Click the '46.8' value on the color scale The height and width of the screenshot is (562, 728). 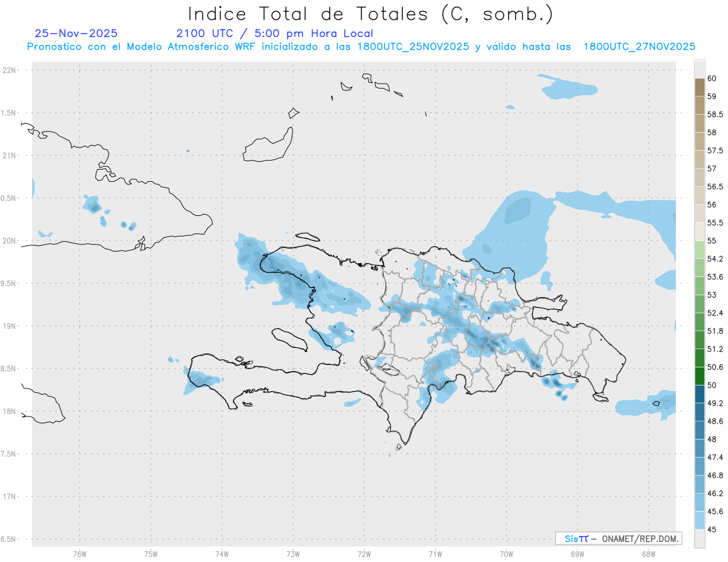tap(715, 475)
